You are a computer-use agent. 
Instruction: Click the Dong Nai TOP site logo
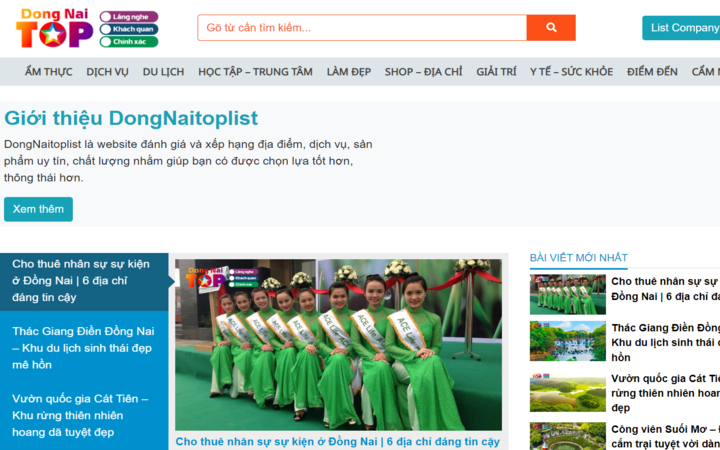click(x=87, y=28)
